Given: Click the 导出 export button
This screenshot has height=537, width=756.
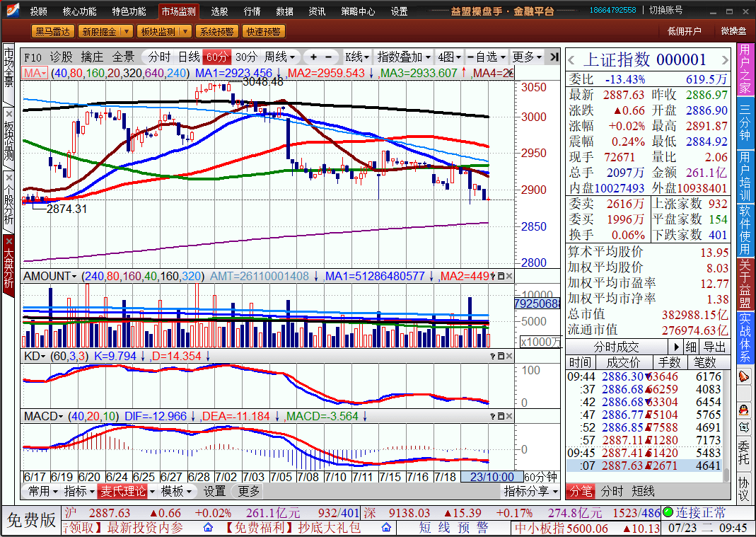Looking at the screenshot, I should coord(714,347).
